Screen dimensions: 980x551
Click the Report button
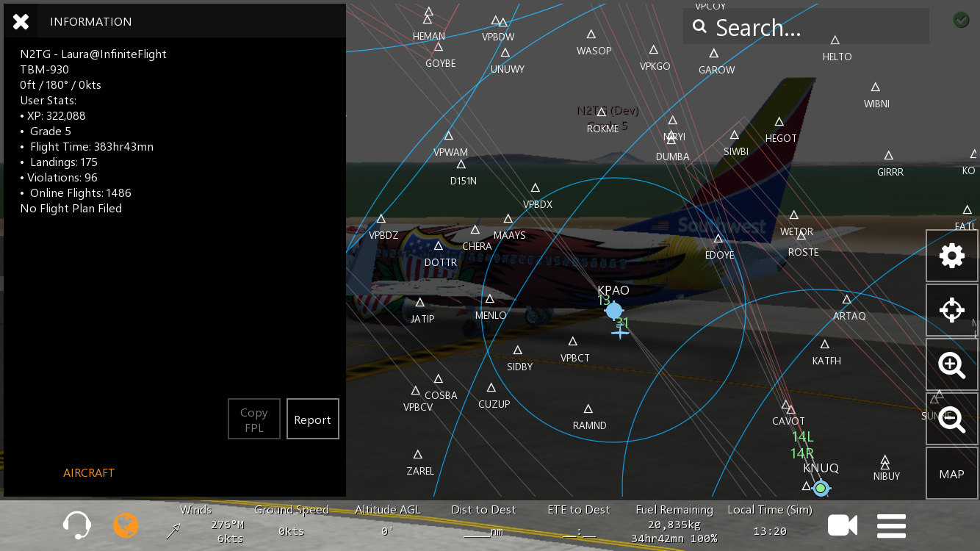(x=313, y=419)
